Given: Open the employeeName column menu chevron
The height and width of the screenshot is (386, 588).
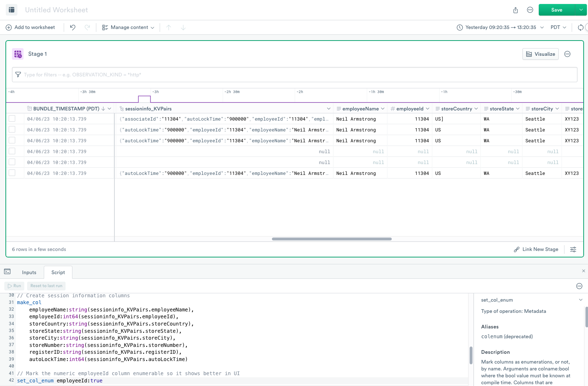Looking at the screenshot, I should click(383, 109).
